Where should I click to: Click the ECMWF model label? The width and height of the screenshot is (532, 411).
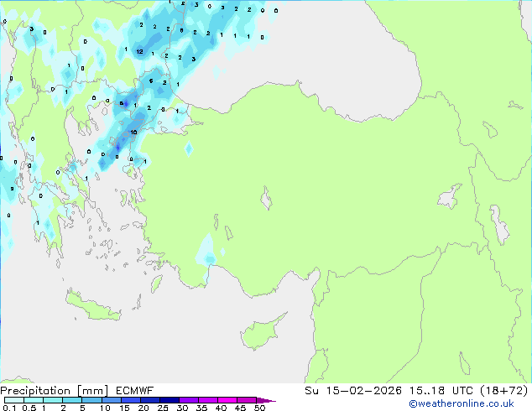pyautogui.click(x=134, y=391)
